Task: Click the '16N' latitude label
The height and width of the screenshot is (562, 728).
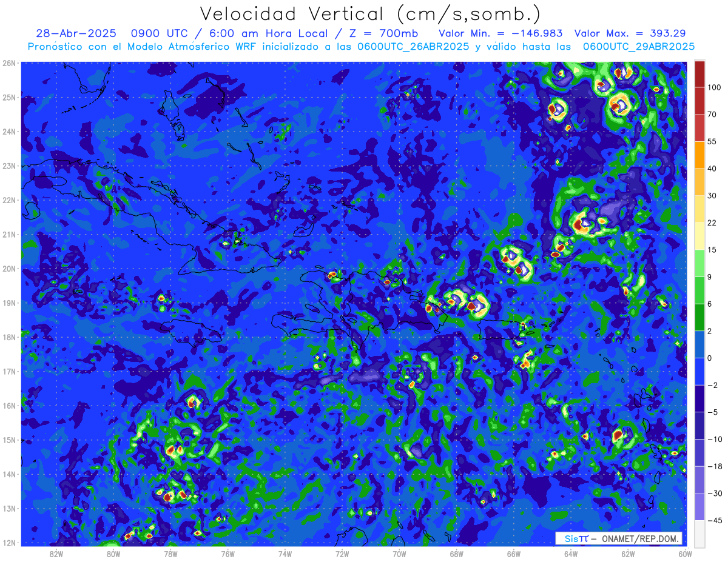Action: tap(9, 406)
